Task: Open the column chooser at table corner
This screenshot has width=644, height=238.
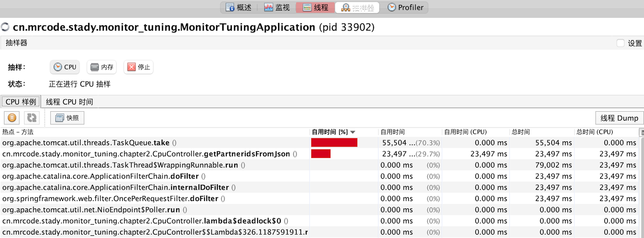Action: 642,132
